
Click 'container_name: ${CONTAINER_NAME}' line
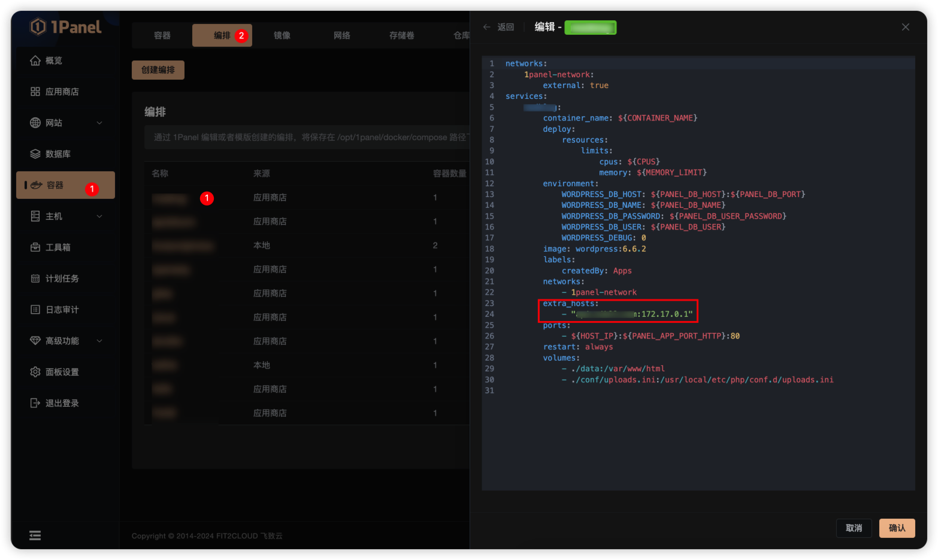620,118
